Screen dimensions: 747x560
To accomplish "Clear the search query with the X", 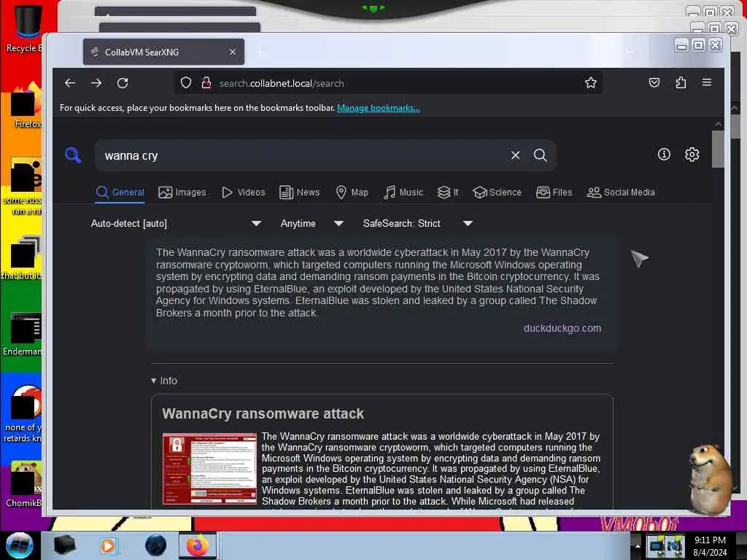I will [515, 155].
